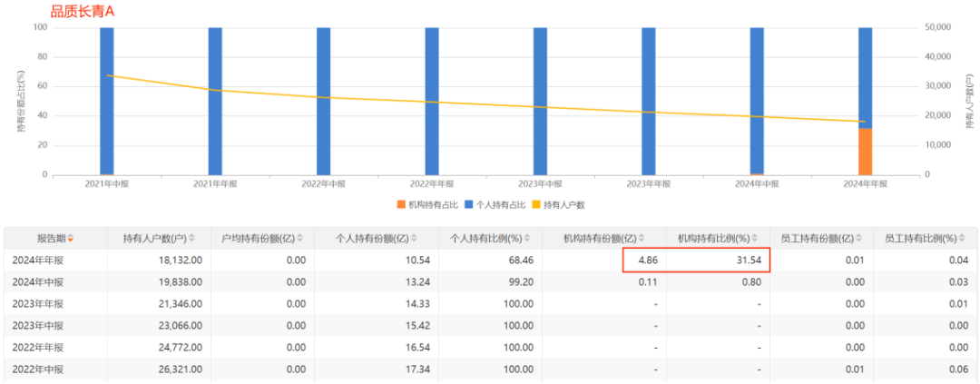Toggle the 持有人户数 legend line series
Viewport: 980px width, 384px height.
coord(557,204)
